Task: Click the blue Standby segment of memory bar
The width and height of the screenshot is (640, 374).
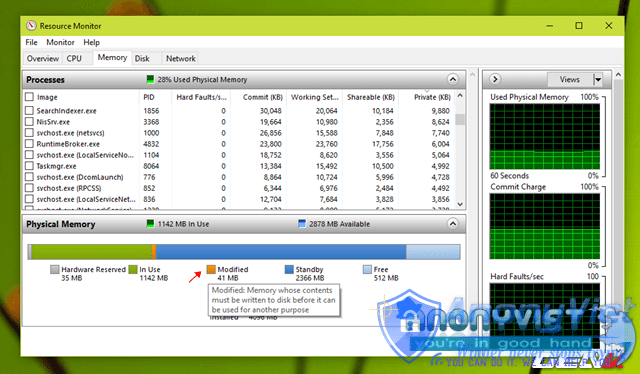Action: (x=281, y=252)
